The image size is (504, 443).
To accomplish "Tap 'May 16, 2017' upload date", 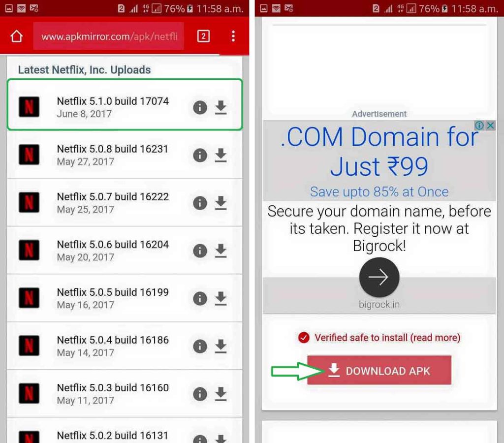I will pyautogui.click(x=86, y=305).
